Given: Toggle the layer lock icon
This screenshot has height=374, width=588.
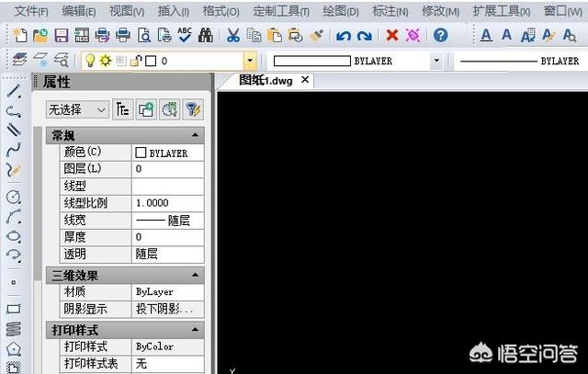Looking at the screenshot, I should click(x=135, y=61).
